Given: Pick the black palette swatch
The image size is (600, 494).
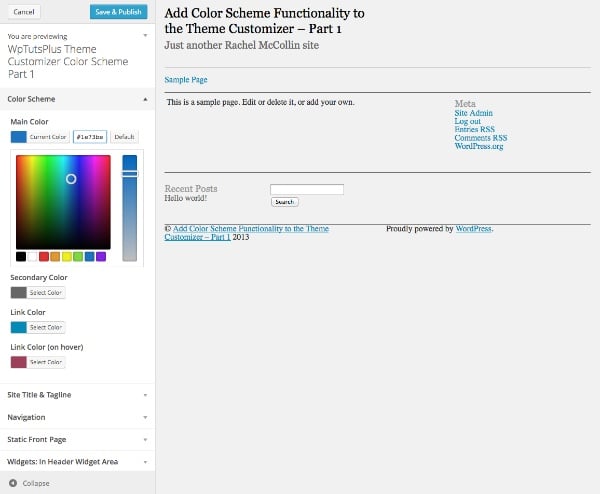Looking at the screenshot, I should [x=21, y=256].
